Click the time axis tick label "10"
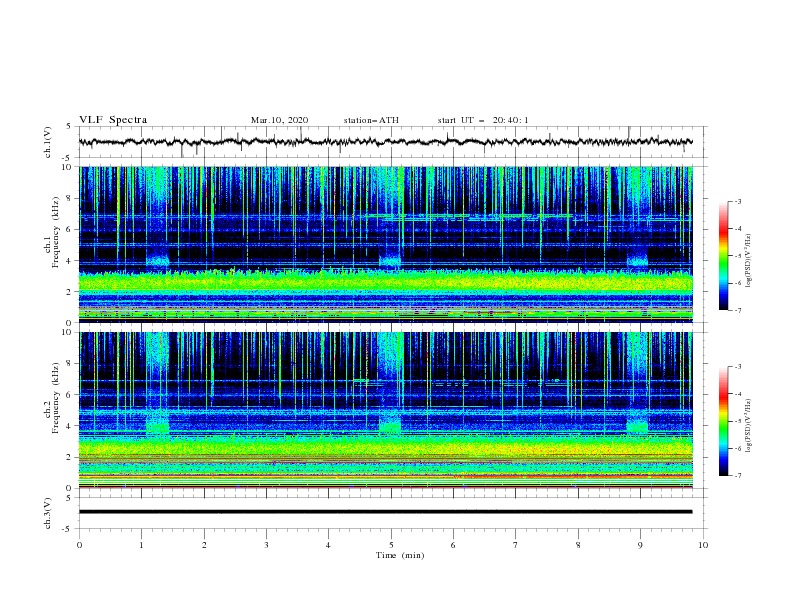 point(703,545)
